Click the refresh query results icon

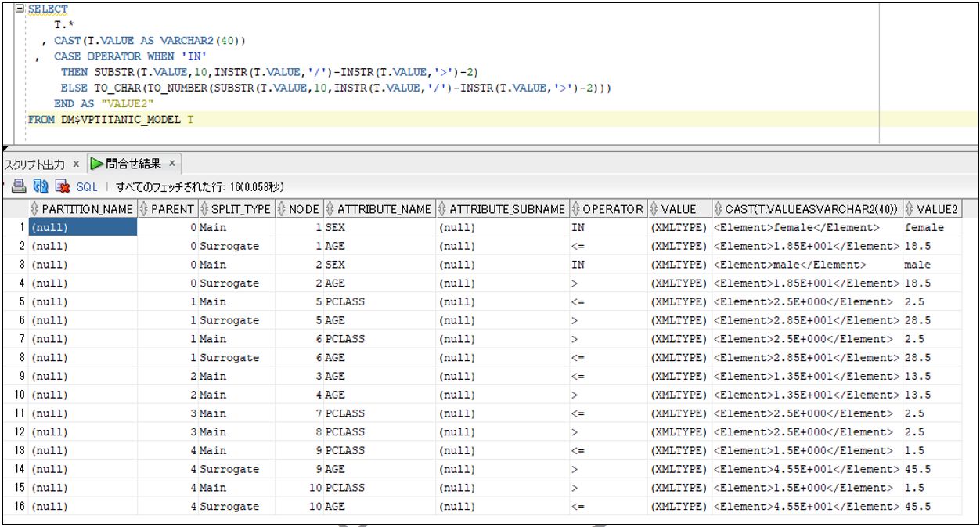pyautogui.click(x=41, y=186)
